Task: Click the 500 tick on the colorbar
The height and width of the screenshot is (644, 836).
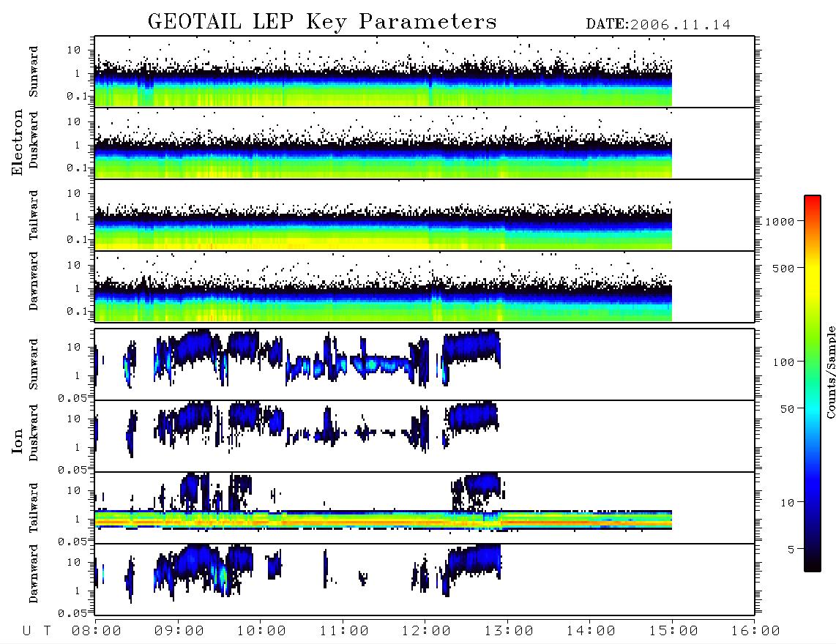Action: pyautogui.click(x=783, y=268)
